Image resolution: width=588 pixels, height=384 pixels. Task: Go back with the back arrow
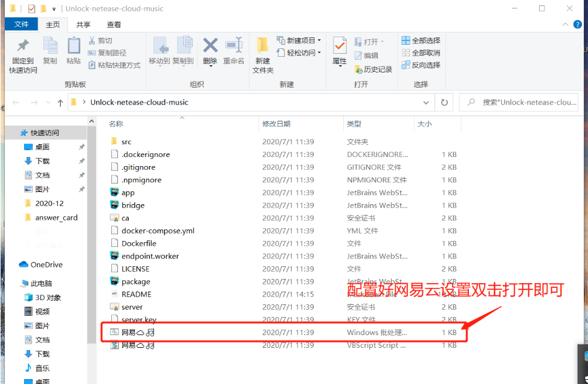click(x=16, y=102)
